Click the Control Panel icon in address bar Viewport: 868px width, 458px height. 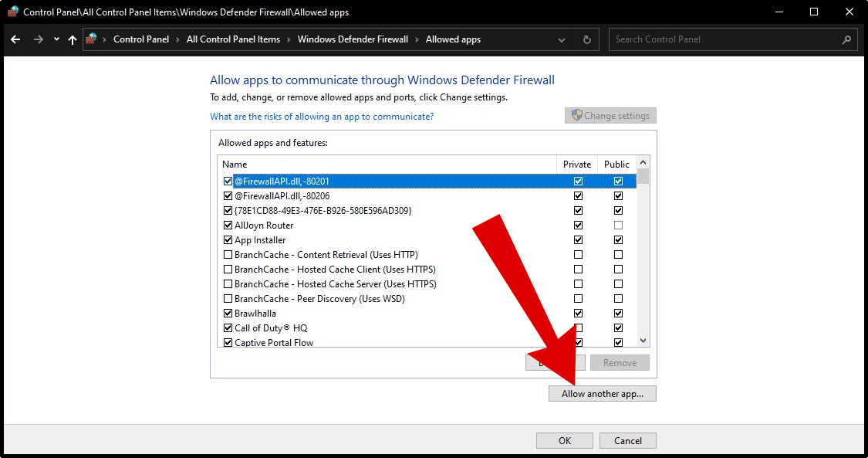pyautogui.click(x=92, y=39)
